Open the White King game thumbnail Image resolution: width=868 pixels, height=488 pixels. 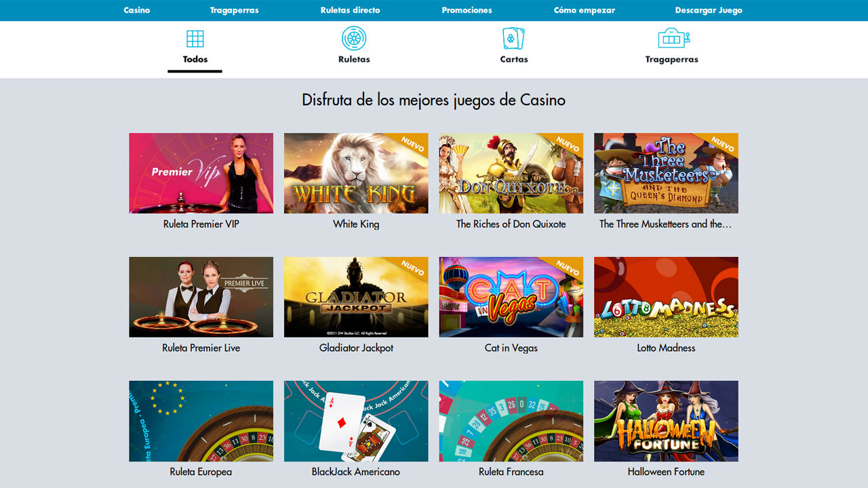[356, 173]
